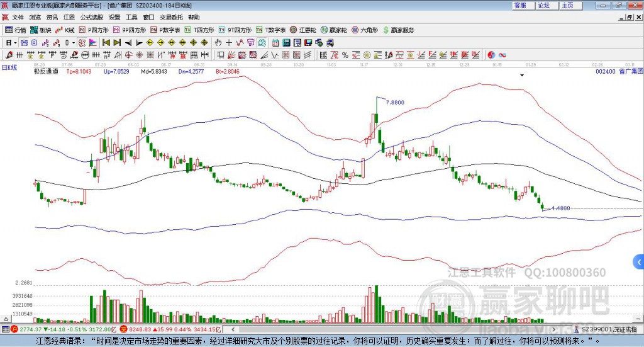Click the Tp=8.1043 indicator value

coord(79,71)
